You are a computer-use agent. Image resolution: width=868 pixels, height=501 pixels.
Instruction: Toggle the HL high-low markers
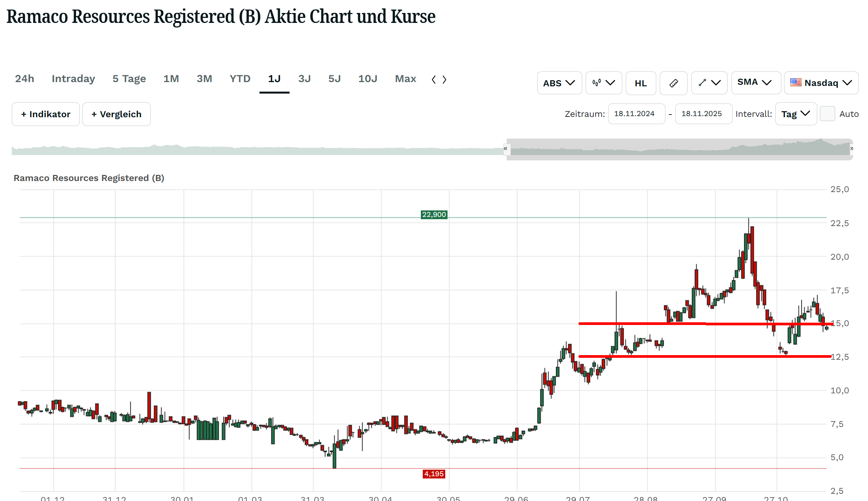pos(641,83)
